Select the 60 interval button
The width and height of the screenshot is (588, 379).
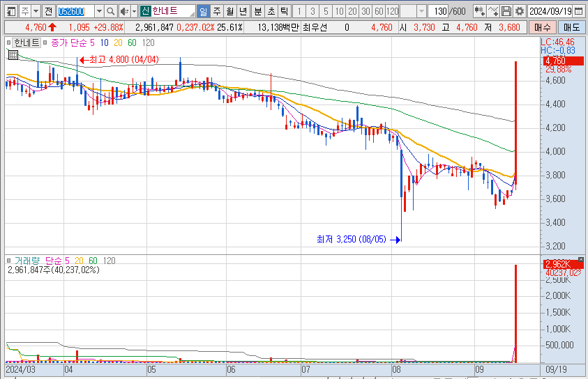pyautogui.click(x=379, y=11)
